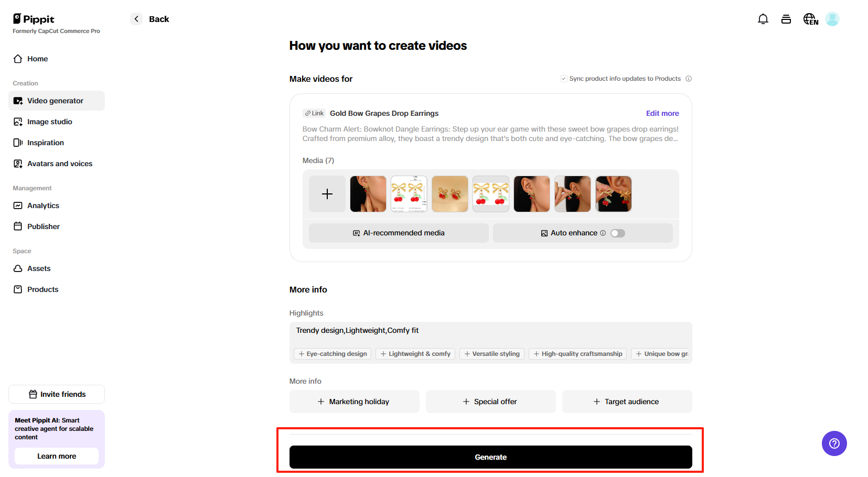The image size is (868, 477).
Task: Add a Target audience
Action: tap(627, 402)
